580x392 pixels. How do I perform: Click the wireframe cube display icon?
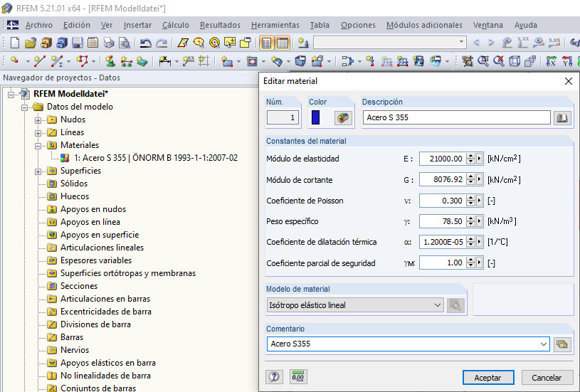[515, 60]
